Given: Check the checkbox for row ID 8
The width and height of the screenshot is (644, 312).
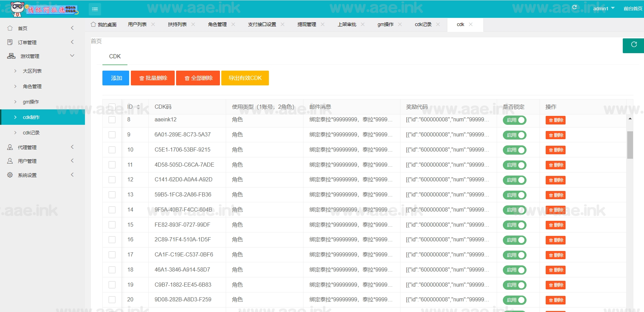Looking at the screenshot, I should 112,120.
